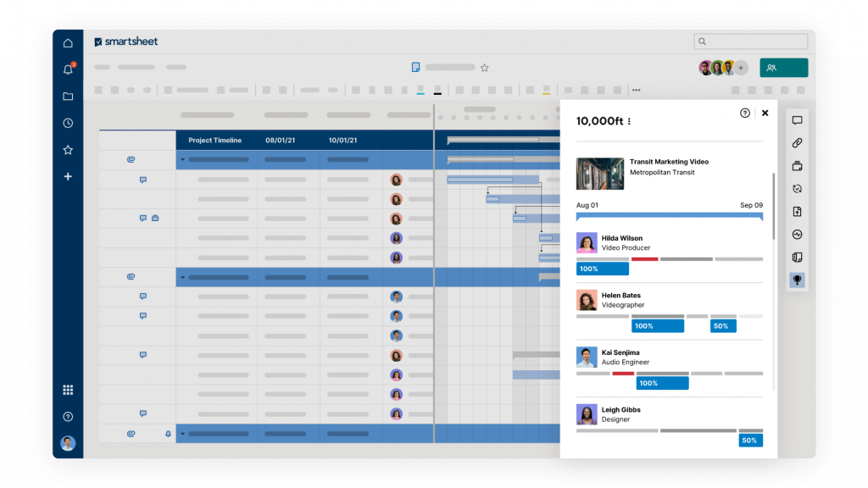The height and width of the screenshot is (488, 868).
Task: Click the black text color toolbar swatch
Action: [x=437, y=90]
